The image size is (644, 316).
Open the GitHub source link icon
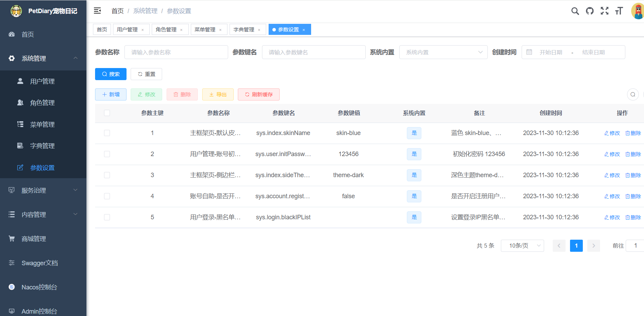point(590,11)
